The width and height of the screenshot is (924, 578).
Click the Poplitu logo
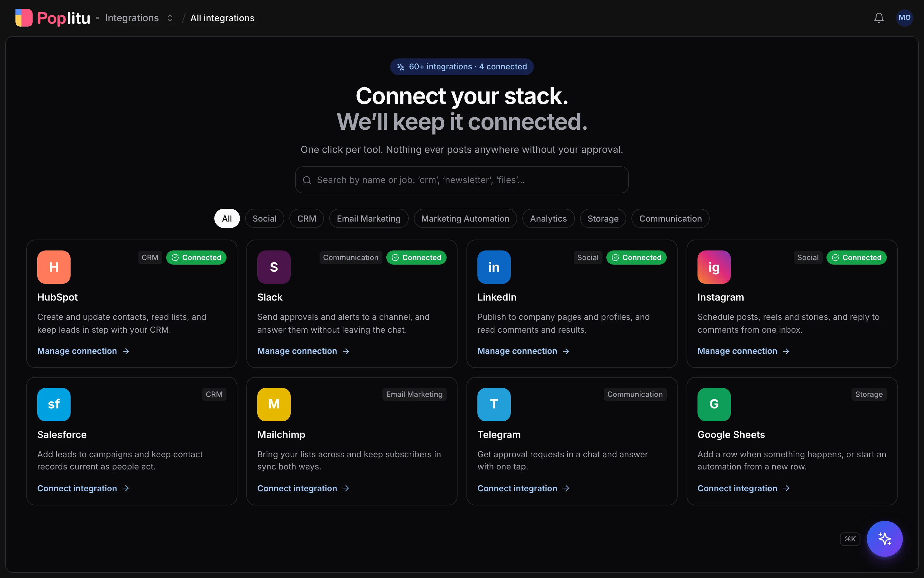point(53,18)
